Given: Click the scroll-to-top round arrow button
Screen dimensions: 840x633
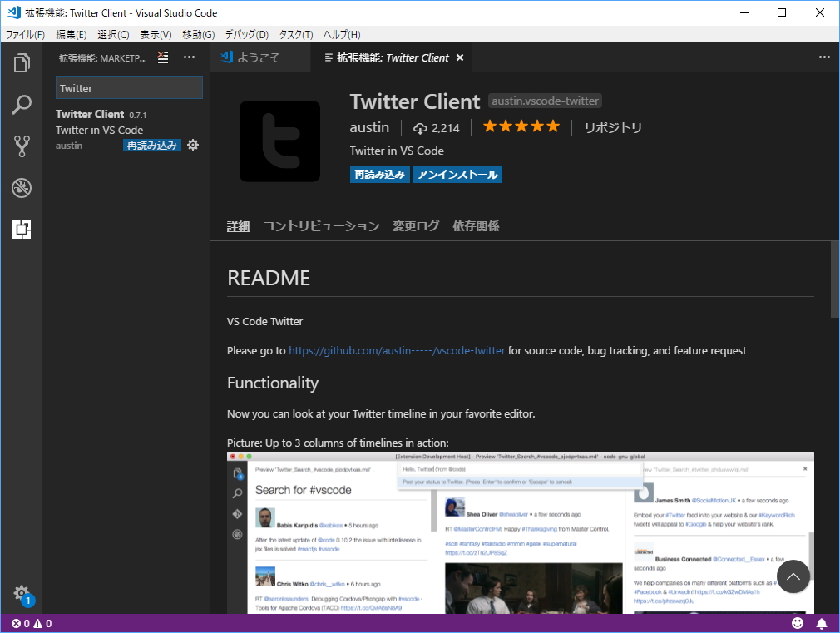Looking at the screenshot, I should pyautogui.click(x=793, y=576).
